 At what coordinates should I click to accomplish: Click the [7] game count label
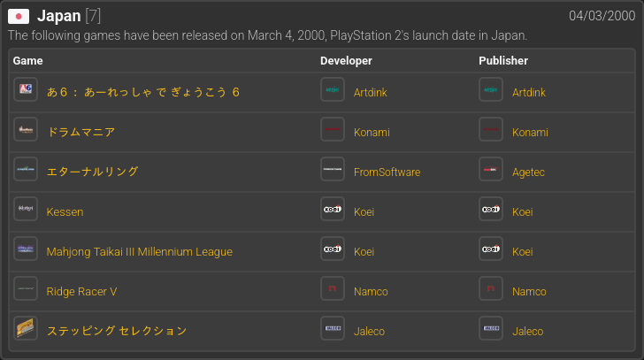tap(93, 16)
